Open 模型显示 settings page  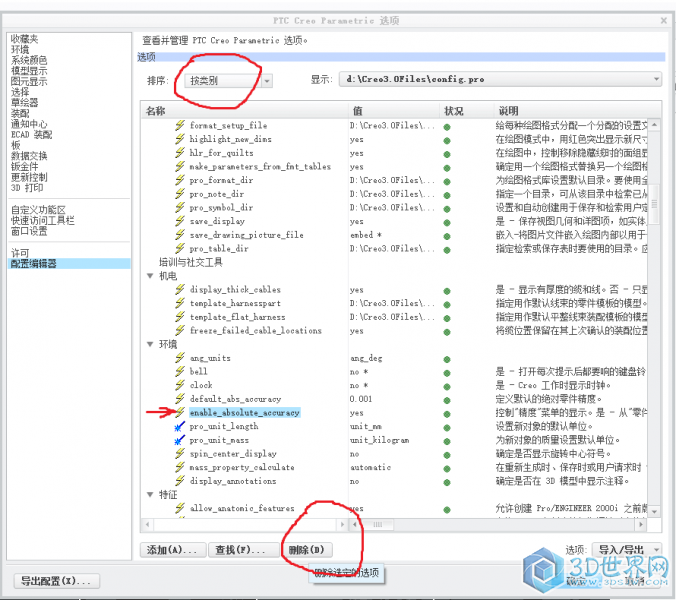29,71
